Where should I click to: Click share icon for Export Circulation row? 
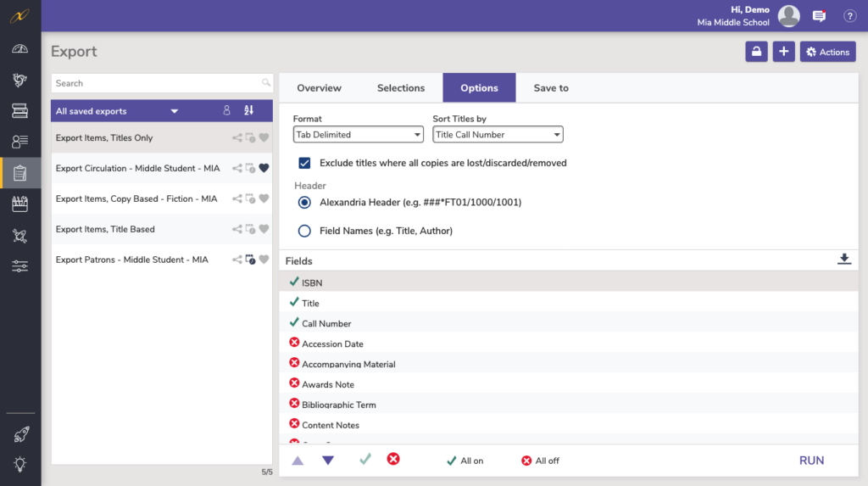pos(237,169)
